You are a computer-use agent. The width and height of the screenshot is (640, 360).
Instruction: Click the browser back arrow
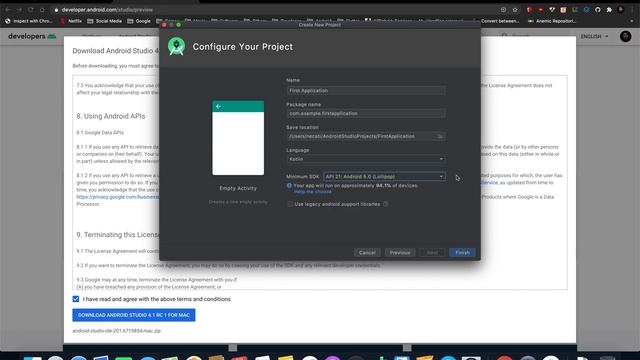coord(8,9)
